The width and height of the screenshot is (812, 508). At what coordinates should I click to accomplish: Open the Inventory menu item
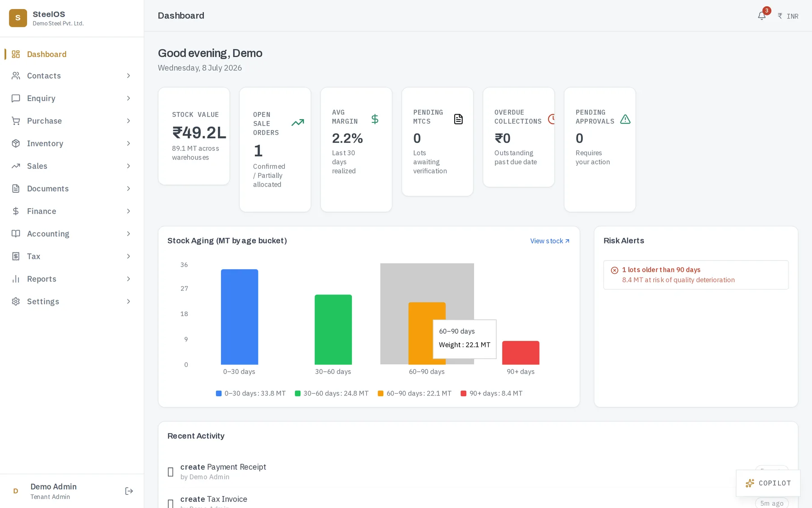[x=72, y=144]
